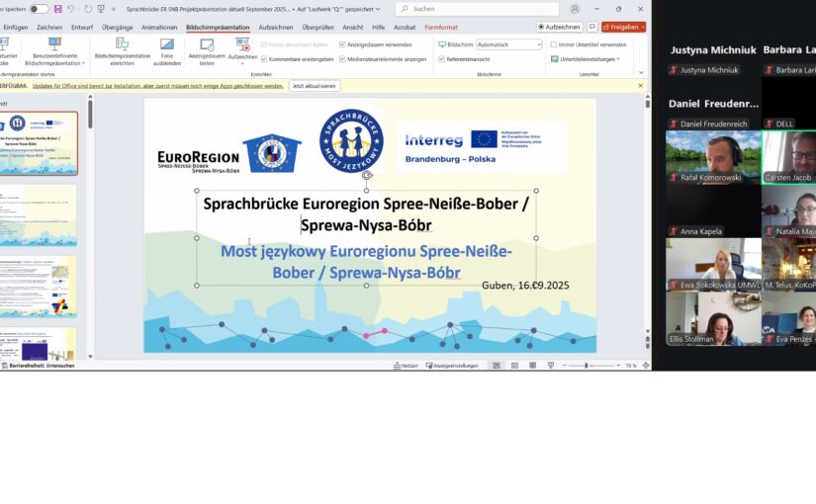The height and width of the screenshot is (504, 816).
Task: Click the red Freigeben share button
Action: (x=623, y=27)
